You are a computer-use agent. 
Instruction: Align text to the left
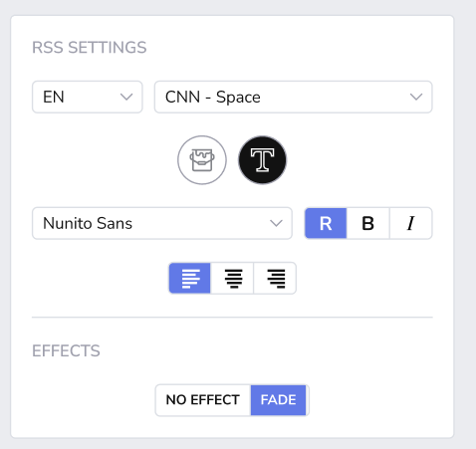[x=190, y=278]
